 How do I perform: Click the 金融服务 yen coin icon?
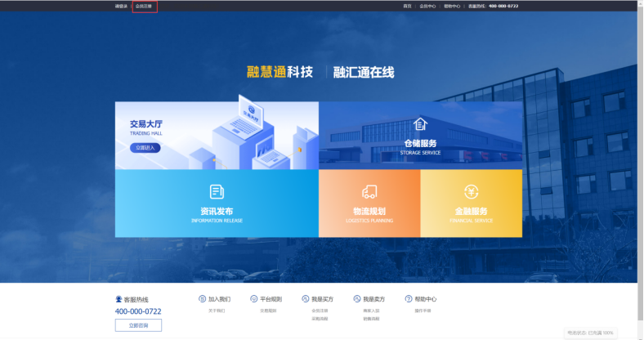coord(471,192)
